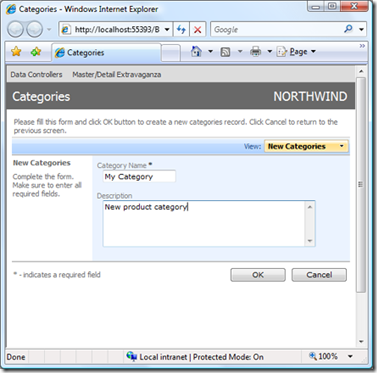This screenshot has height=373, width=377.
Task: Click the browser Back arrow button
Action: pos(16,29)
